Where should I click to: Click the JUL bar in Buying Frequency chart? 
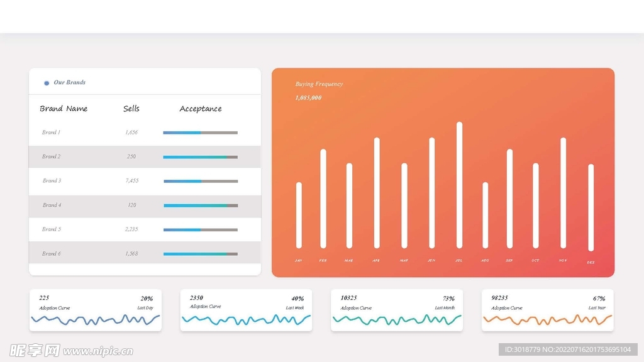[x=459, y=185]
